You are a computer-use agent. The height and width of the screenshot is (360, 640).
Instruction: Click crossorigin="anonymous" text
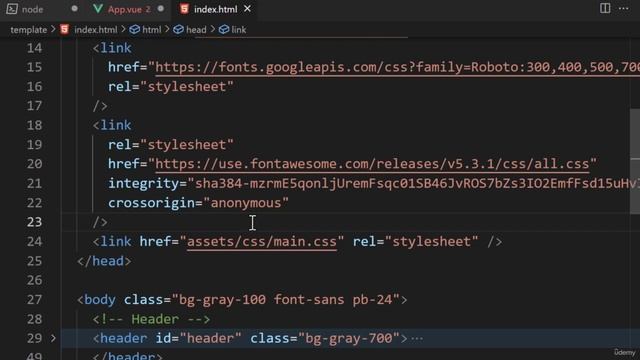pos(198,203)
